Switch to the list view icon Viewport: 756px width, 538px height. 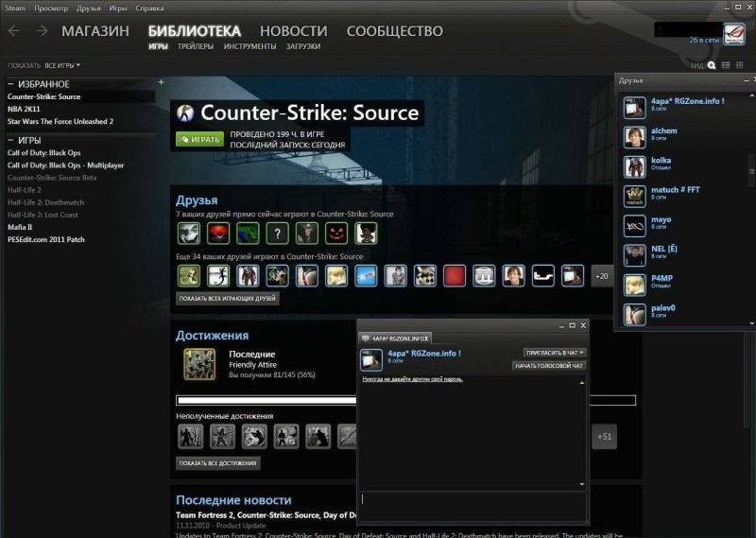coord(726,65)
